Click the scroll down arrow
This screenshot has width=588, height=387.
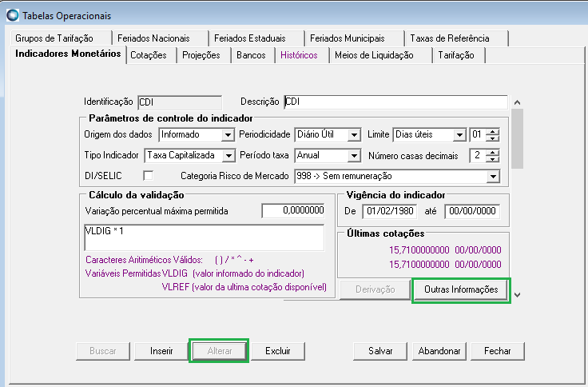[517, 295]
